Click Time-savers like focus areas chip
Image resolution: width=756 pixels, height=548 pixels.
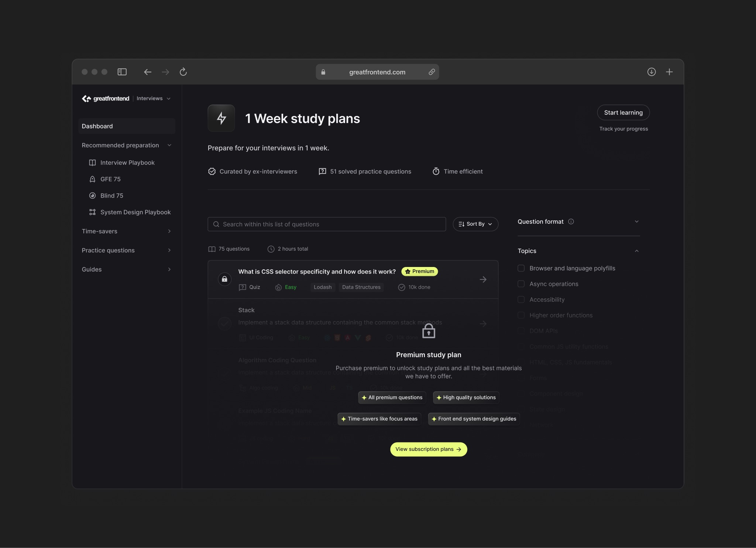[x=379, y=419]
